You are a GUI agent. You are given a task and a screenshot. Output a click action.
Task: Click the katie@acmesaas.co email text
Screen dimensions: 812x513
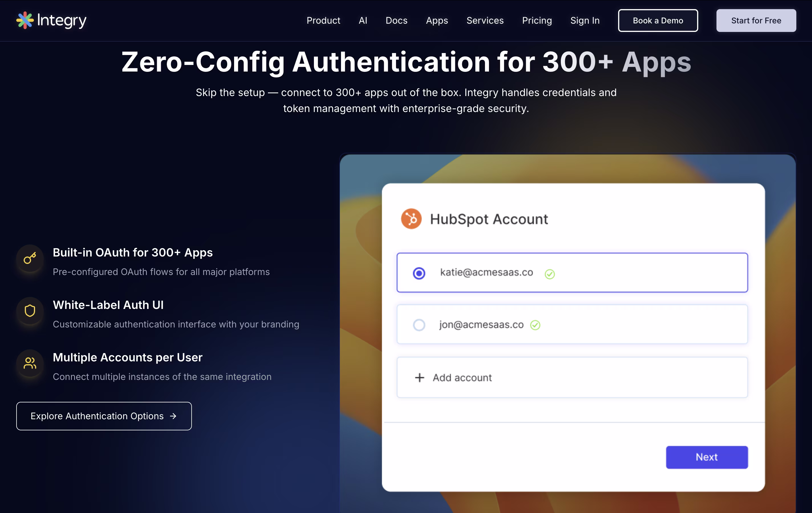(x=486, y=272)
